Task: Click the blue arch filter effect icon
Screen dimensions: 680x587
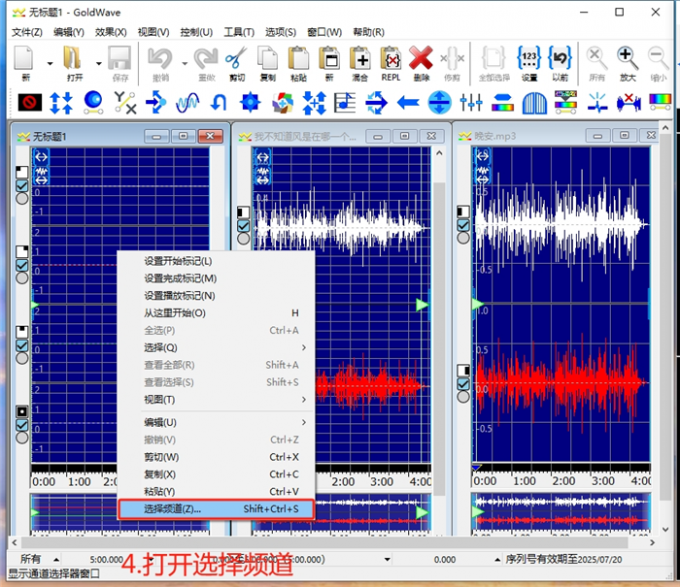Action: click(x=534, y=103)
